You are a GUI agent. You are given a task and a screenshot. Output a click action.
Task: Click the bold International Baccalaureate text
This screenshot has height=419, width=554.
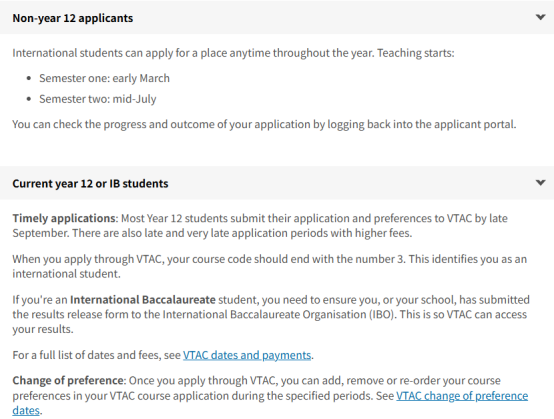[143, 300]
